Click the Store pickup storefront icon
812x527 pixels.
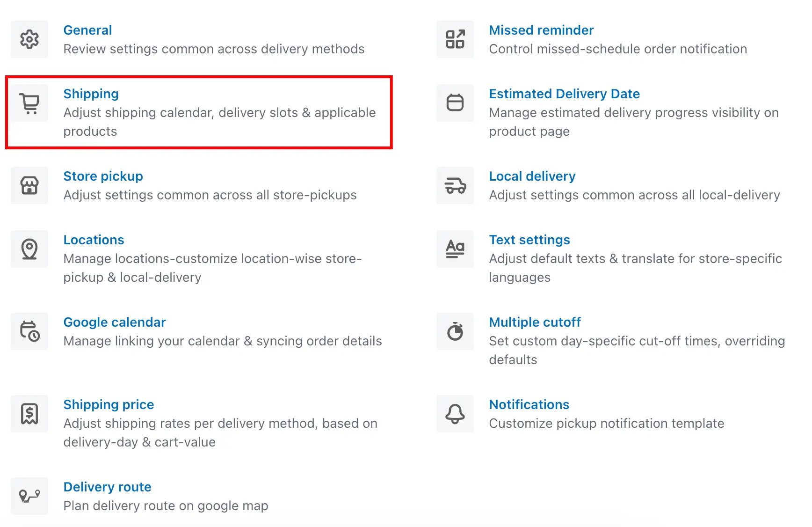click(x=29, y=185)
